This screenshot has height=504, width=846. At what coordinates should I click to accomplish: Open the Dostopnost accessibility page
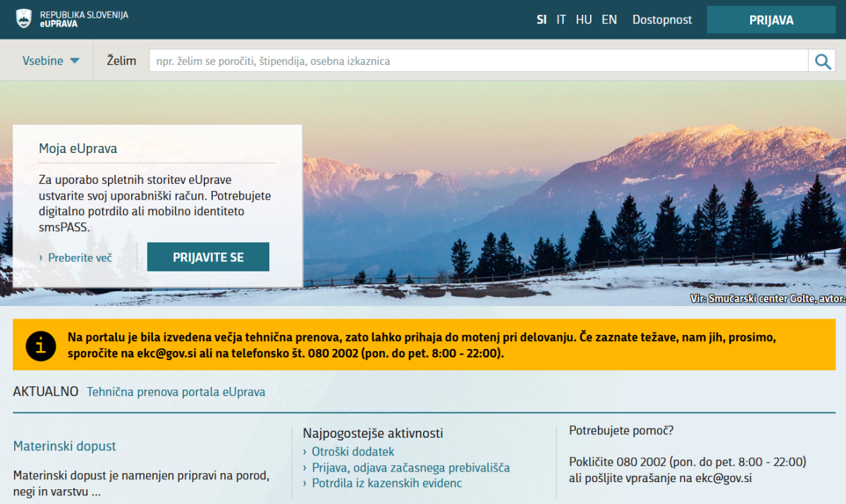[662, 20]
